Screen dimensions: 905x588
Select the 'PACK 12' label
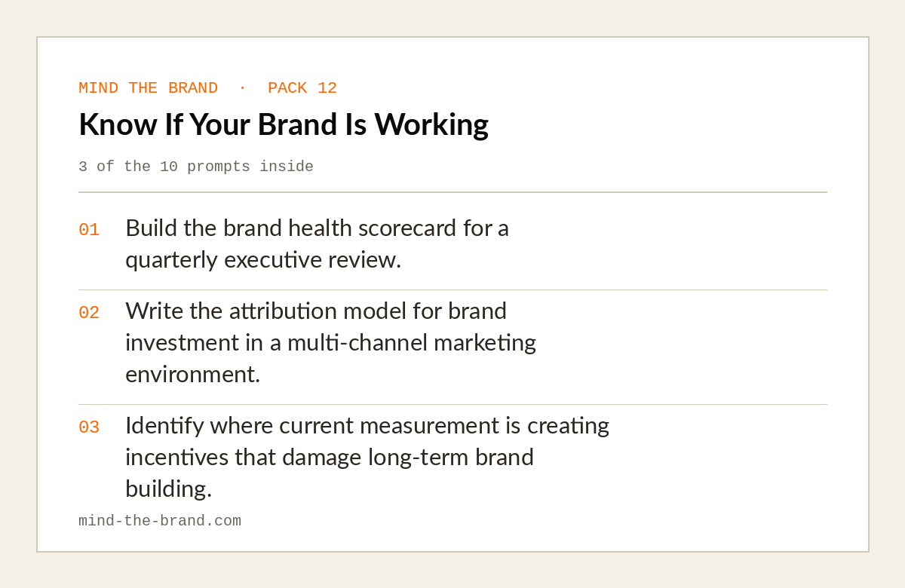[302, 88]
